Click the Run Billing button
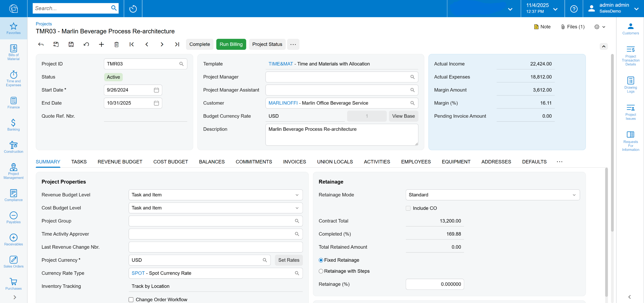 pos(231,44)
